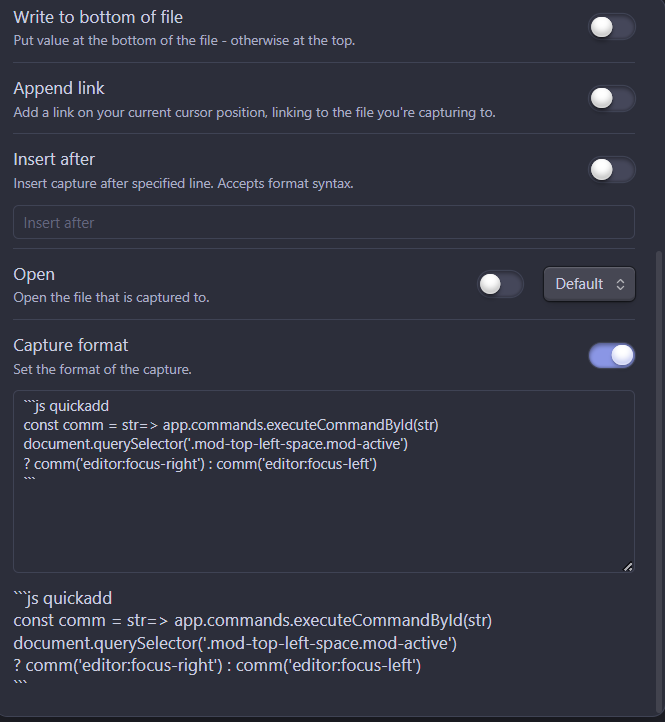Turn on the Append link switch
This screenshot has width=665, height=722.
(612, 99)
